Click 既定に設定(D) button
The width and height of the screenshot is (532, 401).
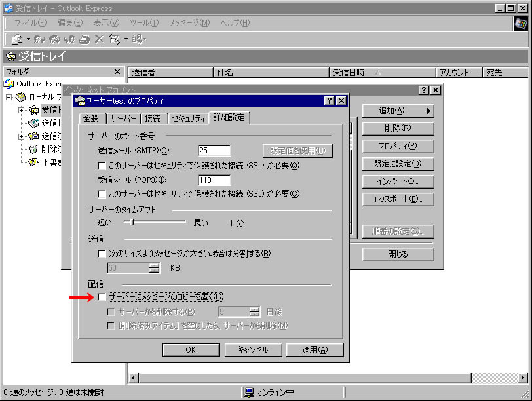coord(398,164)
